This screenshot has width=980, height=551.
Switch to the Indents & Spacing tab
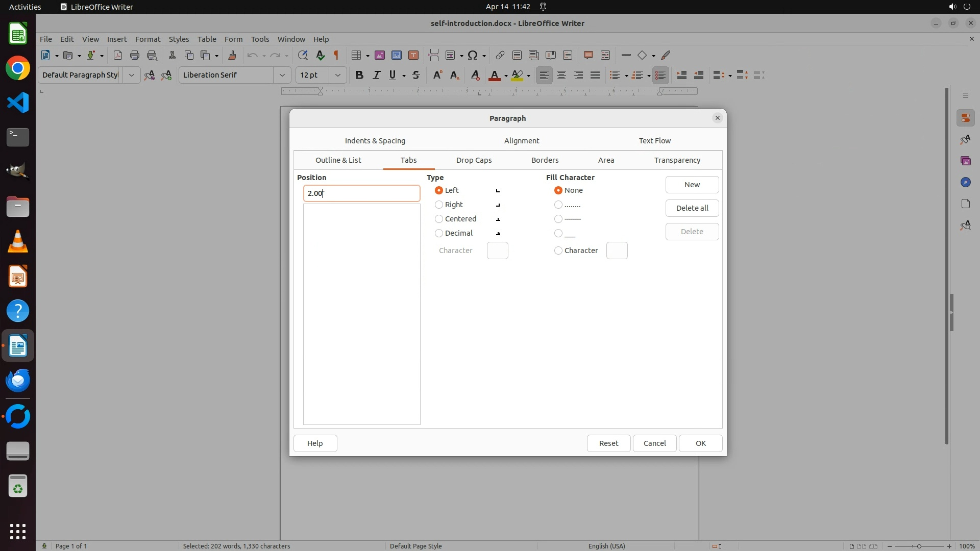[x=375, y=141]
